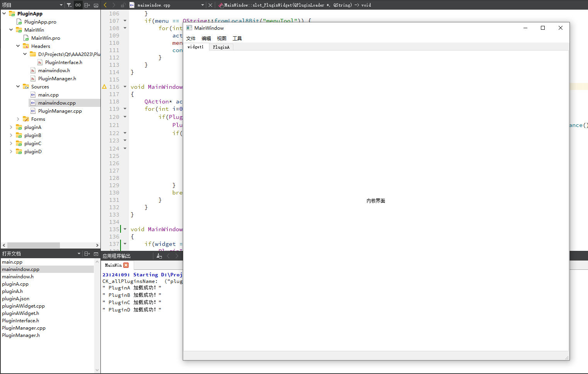Select pluginAWidget.cpp in open documents list
Viewport: 588px width, 374px height.
tap(24, 306)
